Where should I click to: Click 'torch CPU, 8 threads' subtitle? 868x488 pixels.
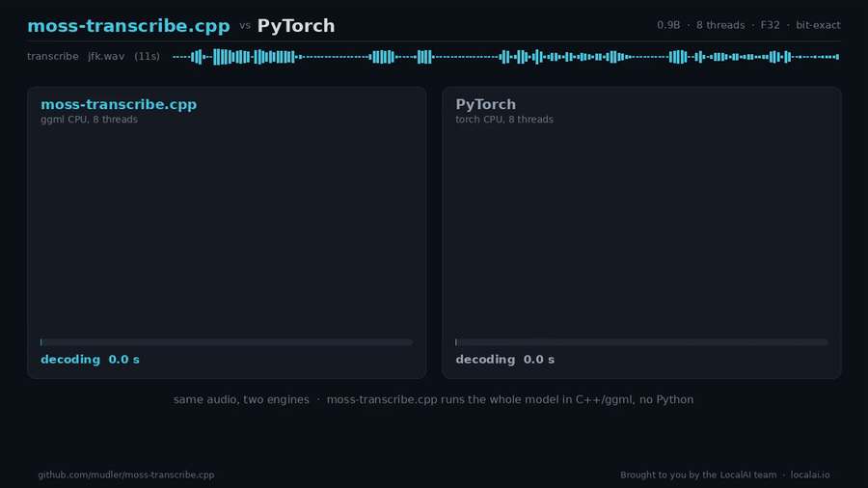point(504,120)
